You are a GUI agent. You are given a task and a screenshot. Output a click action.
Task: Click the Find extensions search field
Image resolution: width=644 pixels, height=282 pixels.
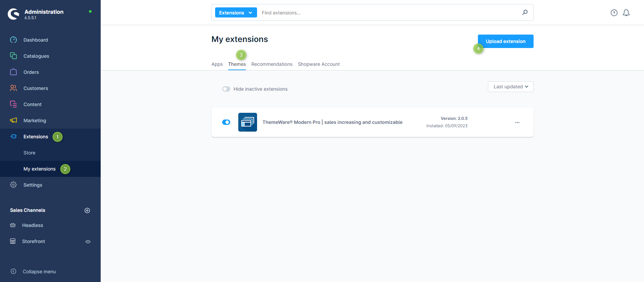point(389,13)
